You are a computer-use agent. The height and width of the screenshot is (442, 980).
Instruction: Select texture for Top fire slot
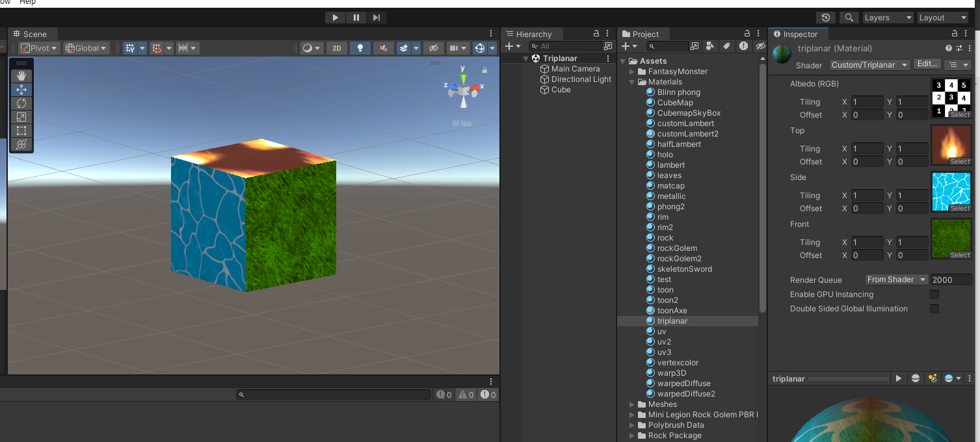[960, 162]
